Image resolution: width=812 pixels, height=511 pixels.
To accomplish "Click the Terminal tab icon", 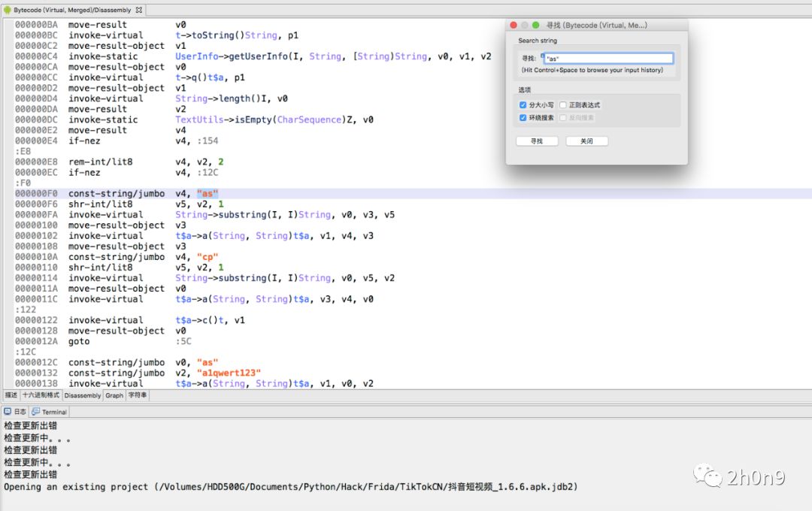I will pos(36,412).
